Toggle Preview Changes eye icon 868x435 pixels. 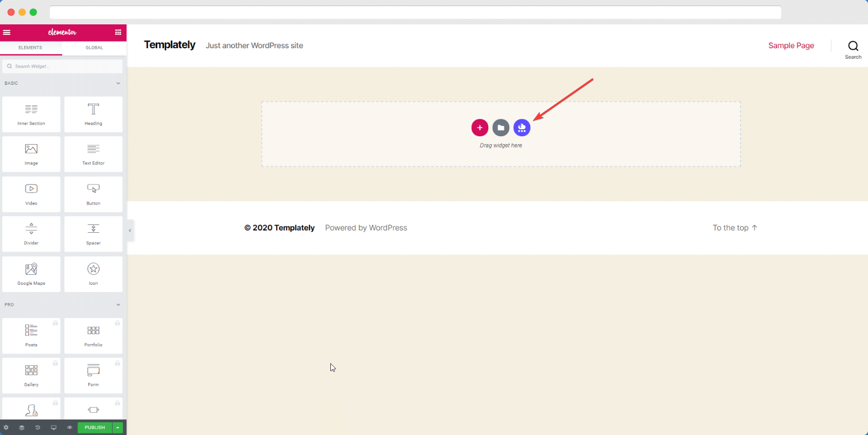70,428
